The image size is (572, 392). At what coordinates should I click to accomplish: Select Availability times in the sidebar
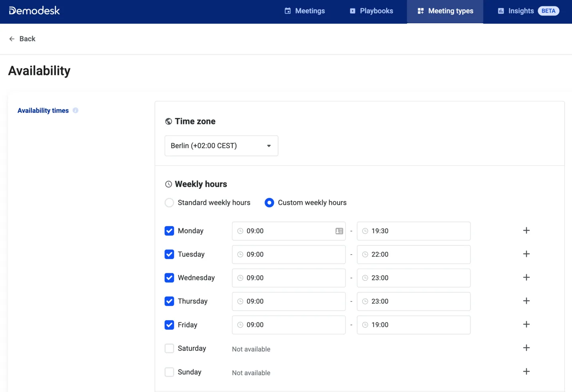pyautogui.click(x=43, y=111)
